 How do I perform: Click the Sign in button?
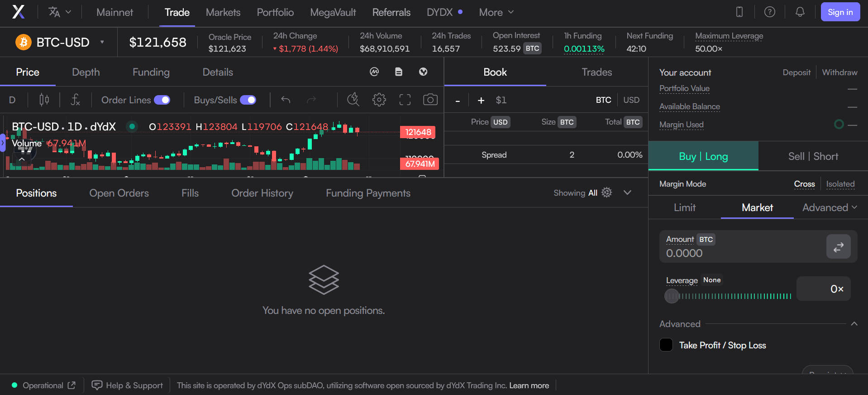pos(840,12)
